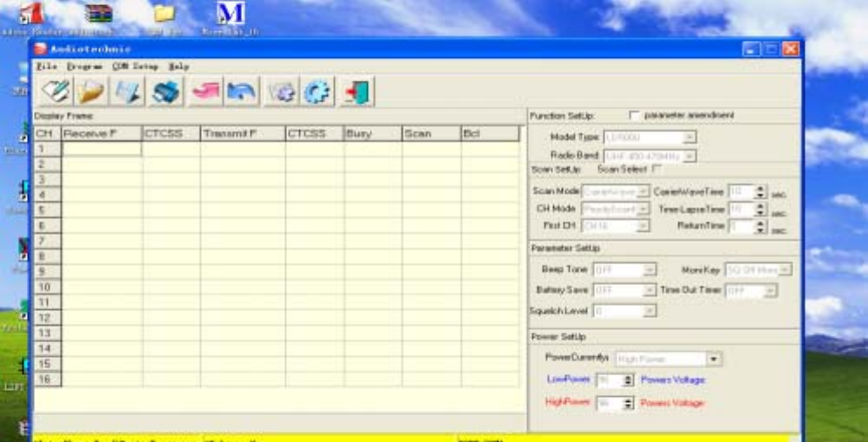868x442 pixels.
Task: Click the blue curved arrow toolbar icon
Action: 241,91
